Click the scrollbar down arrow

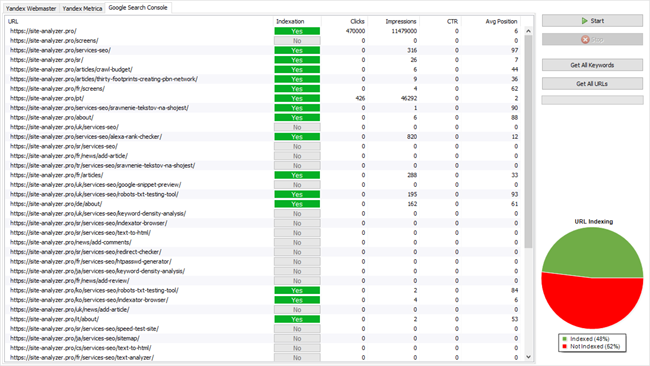[528, 357]
